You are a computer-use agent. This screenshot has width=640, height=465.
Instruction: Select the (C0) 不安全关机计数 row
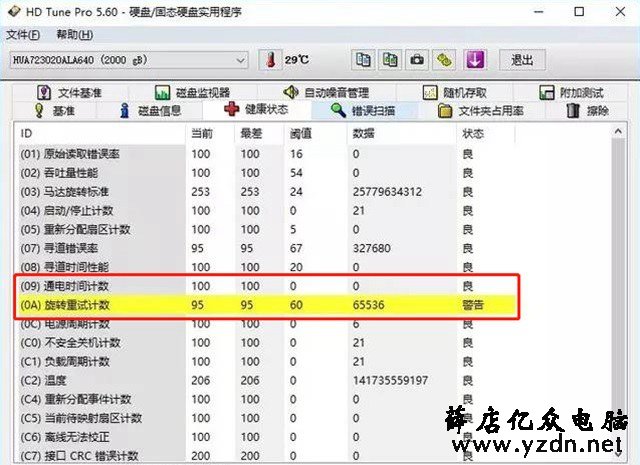pyautogui.click(x=265, y=343)
